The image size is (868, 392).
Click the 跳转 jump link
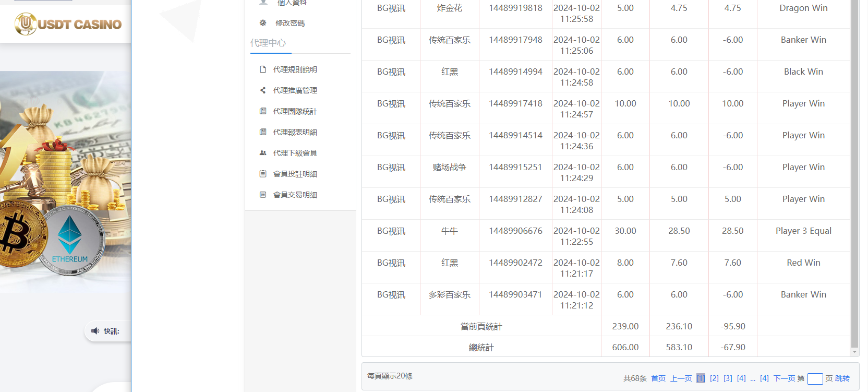pyautogui.click(x=842, y=378)
